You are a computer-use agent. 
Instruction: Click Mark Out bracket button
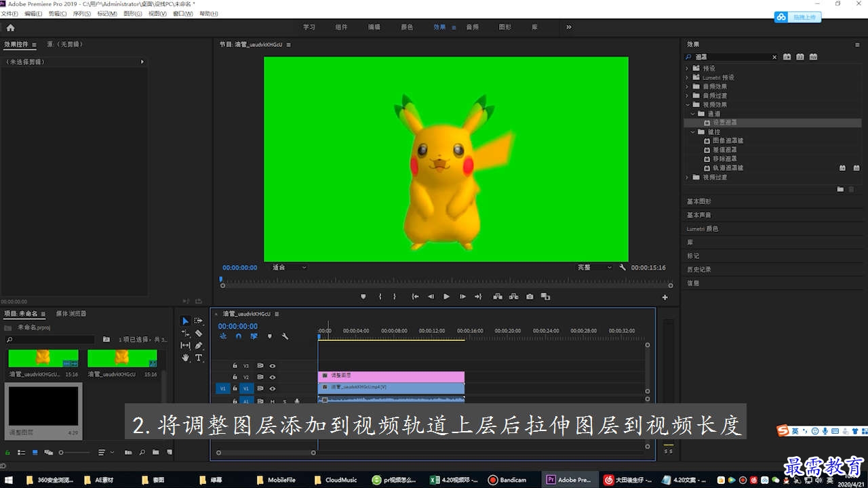(395, 296)
